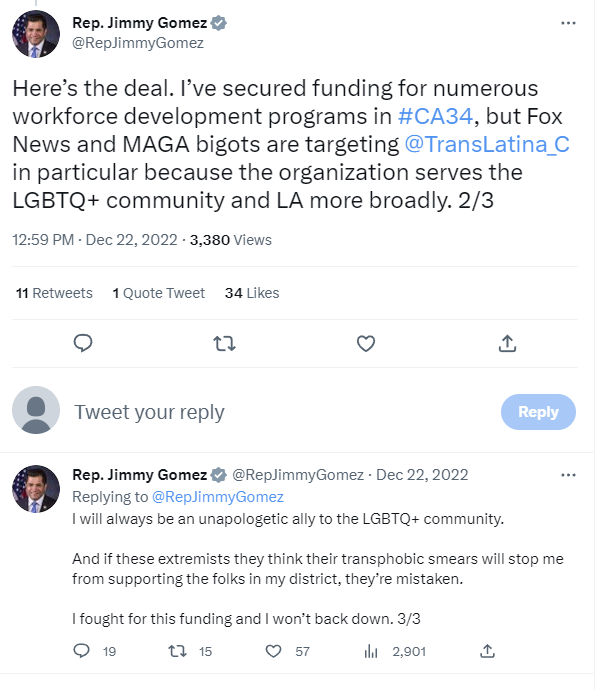This screenshot has height=690, width=607.
Task: Click the reply icon on the 3/3 tweet
Action: 83,651
